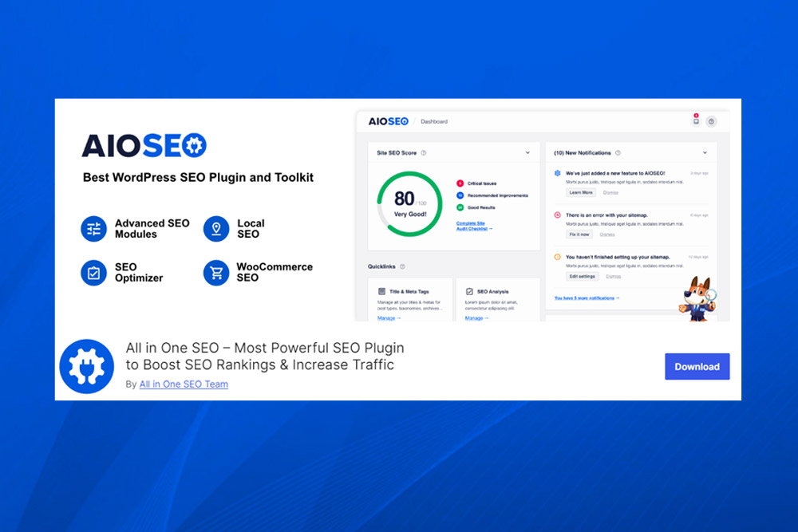This screenshot has width=798, height=532.
Task: Collapse the New Notifications panel chevron
Action: point(705,152)
